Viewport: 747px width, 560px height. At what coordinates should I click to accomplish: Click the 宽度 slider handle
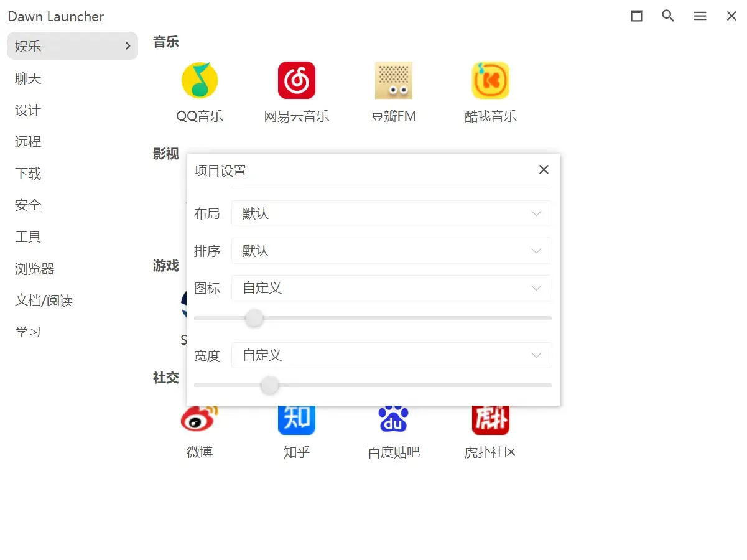pyautogui.click(x=269, y=385)
